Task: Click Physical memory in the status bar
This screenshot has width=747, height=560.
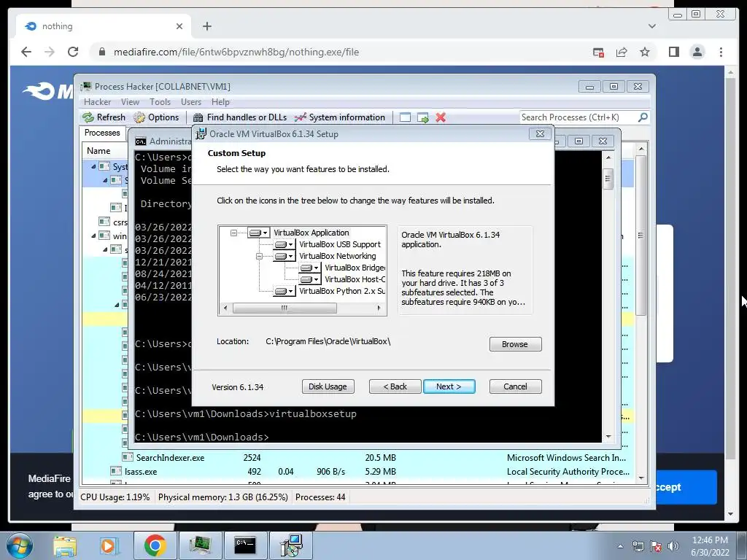Action: tap(223, 497)
